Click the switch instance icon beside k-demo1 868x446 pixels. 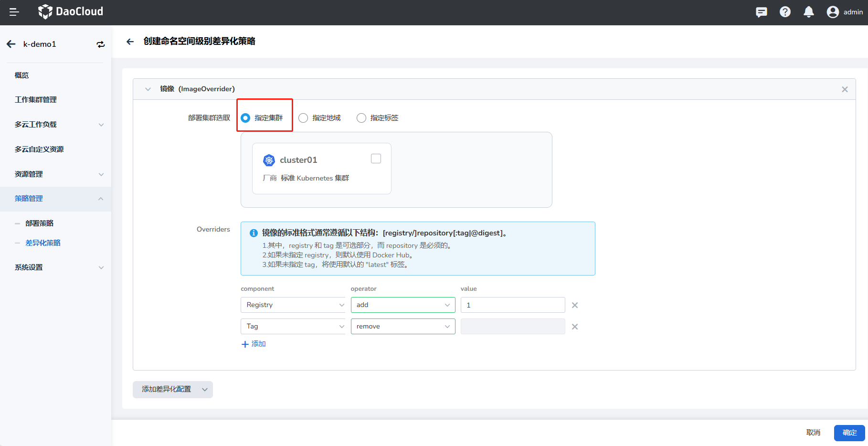click(101, 44)
